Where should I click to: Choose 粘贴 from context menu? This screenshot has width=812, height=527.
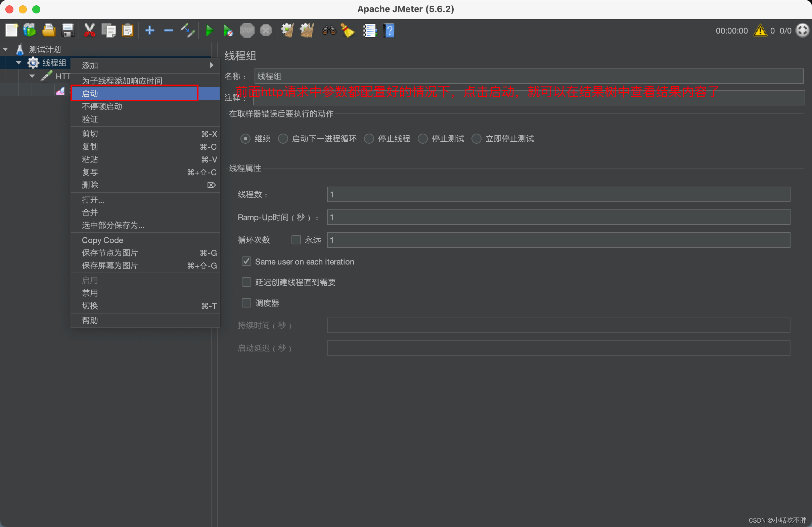[145, 159]
